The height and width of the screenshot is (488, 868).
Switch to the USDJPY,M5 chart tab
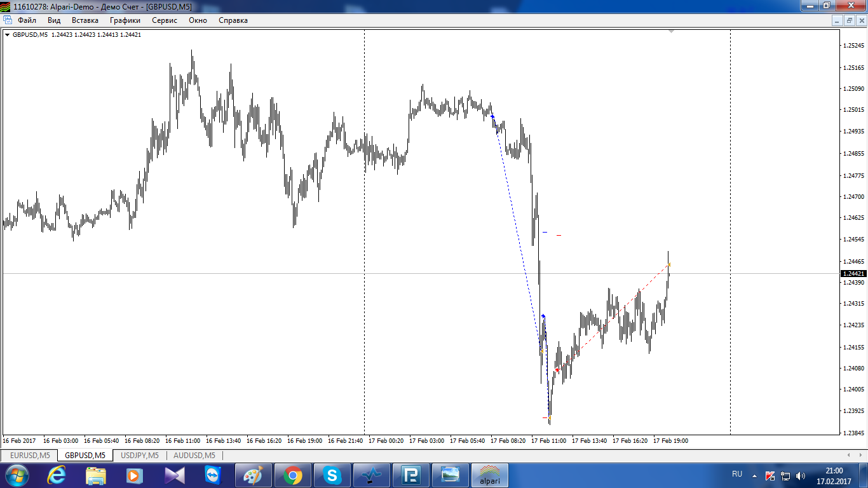tap(140, 456)
